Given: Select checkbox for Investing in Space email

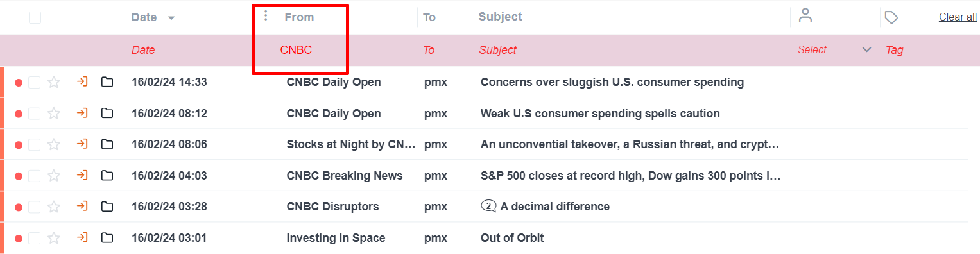Looking at the screenshot, I should click(x=35, y=239).
